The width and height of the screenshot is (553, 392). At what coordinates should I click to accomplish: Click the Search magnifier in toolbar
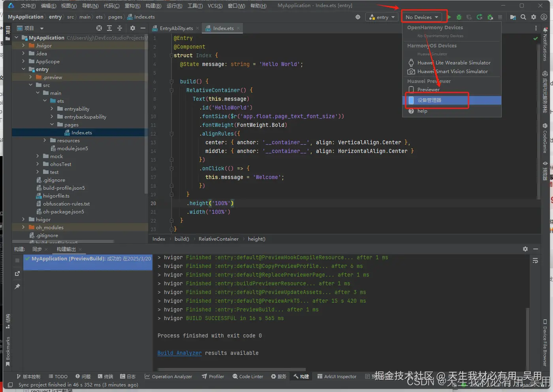[523, 17]
